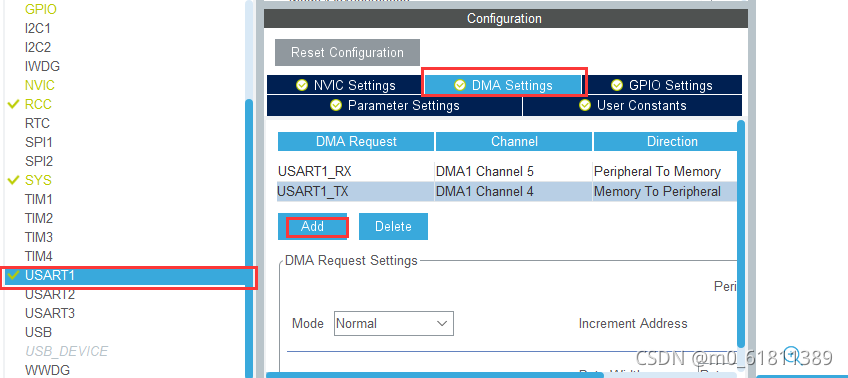
Task: Select USART3 in the peripheral list
Action: click(x=50, y=314)
